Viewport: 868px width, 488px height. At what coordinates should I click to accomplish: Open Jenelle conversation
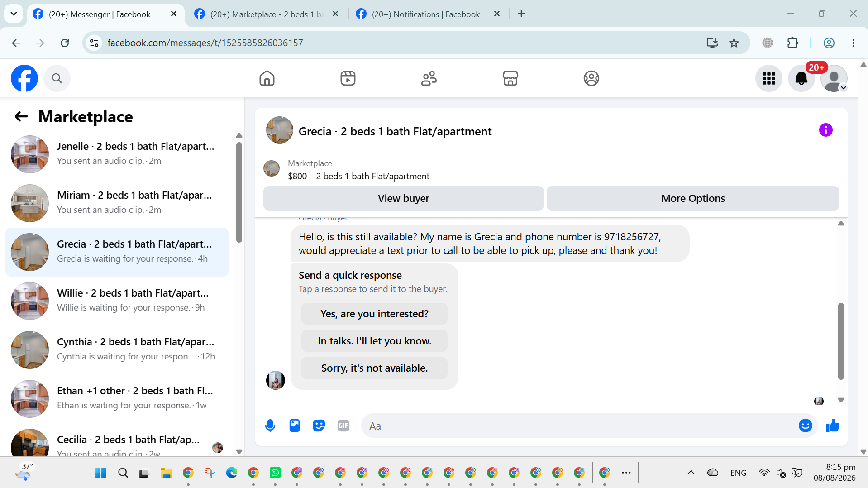[117, 154]
